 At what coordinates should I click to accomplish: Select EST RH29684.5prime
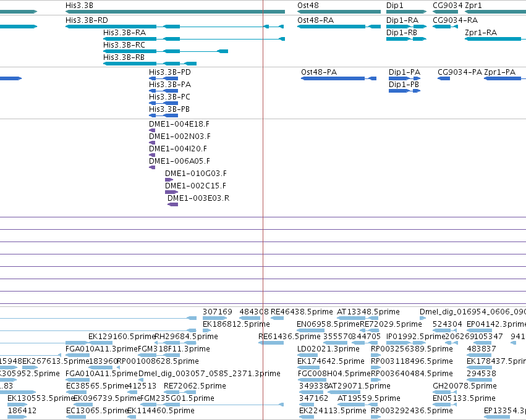coord(175,343)
